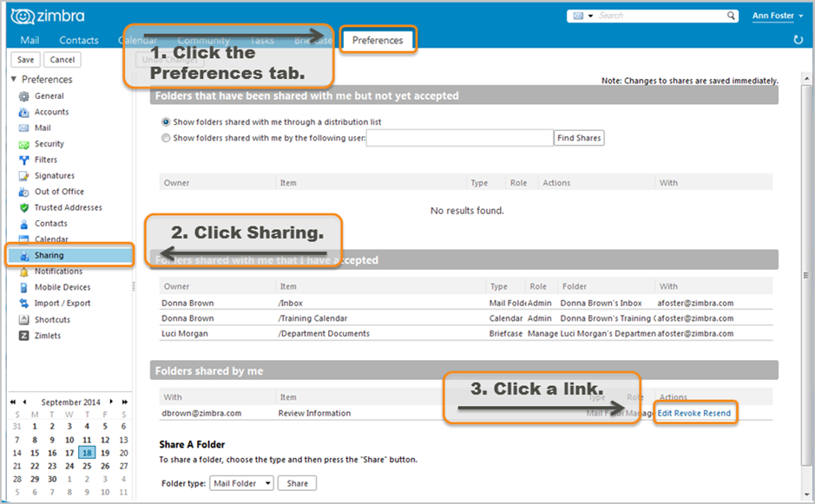This screenshot has width=815, height=504.
Task: Open Trusted Addresses section
Action: [68, 208]
